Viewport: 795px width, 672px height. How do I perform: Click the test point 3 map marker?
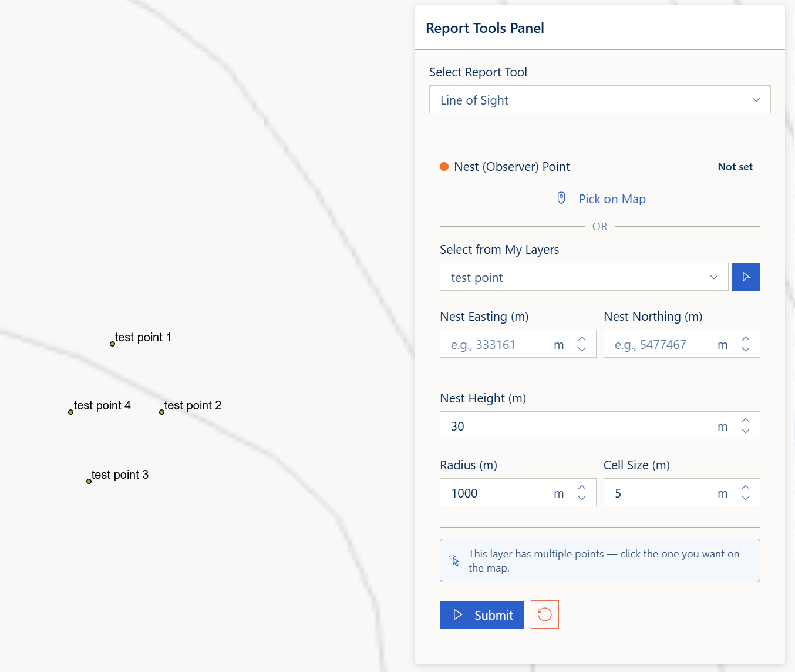pos(89,481)
